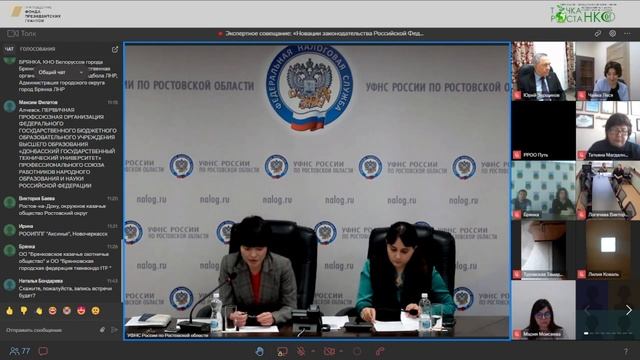
Task: Switch to the ГОЛОСОВАНИЯ tab
Action: coord(38,49)
